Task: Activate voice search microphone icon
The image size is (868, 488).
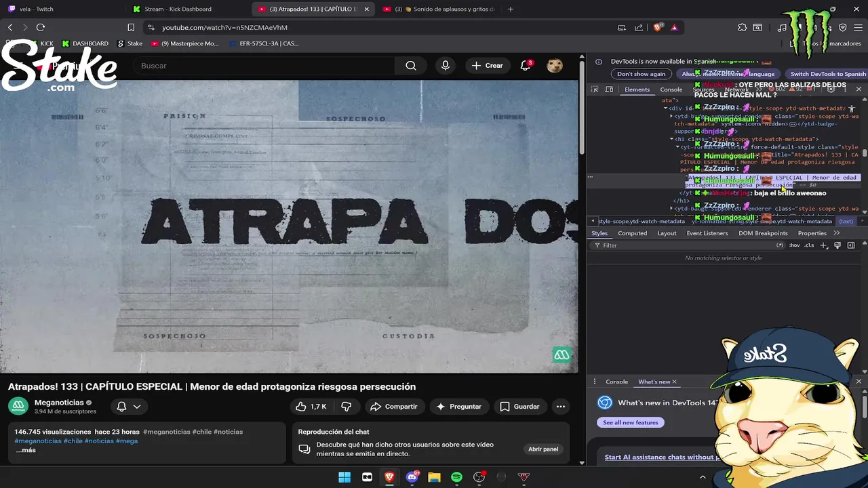Action: (446, 66)
